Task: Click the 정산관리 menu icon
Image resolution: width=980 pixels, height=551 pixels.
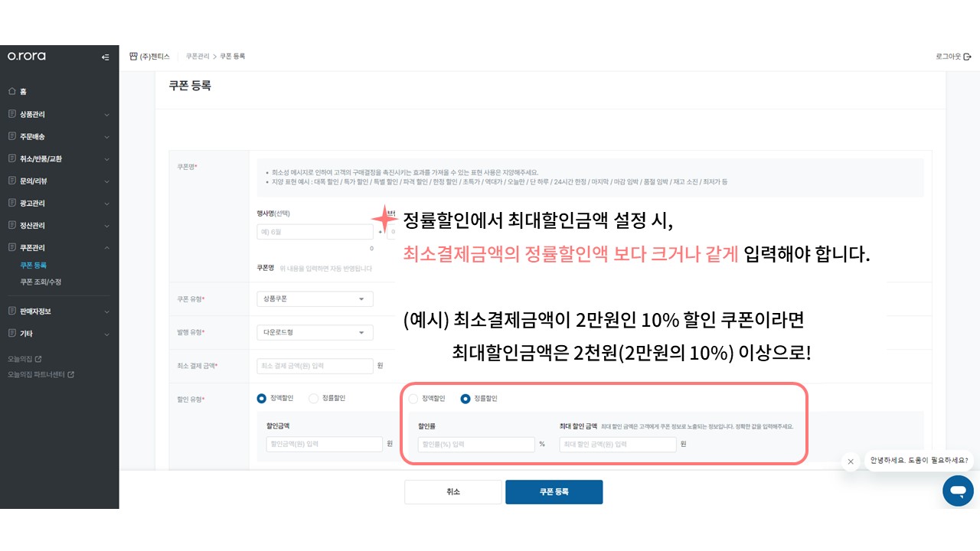Action: pos(11,225)
